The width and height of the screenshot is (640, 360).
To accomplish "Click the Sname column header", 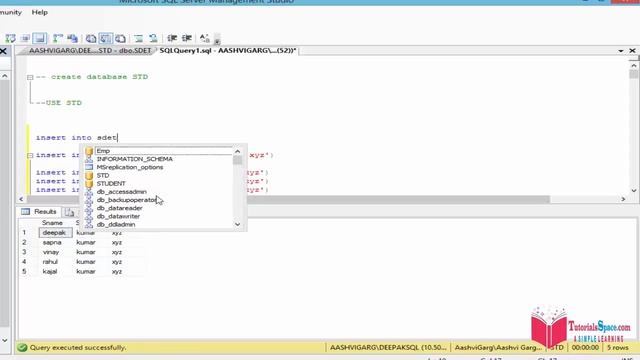I will [x=52, y=223].
